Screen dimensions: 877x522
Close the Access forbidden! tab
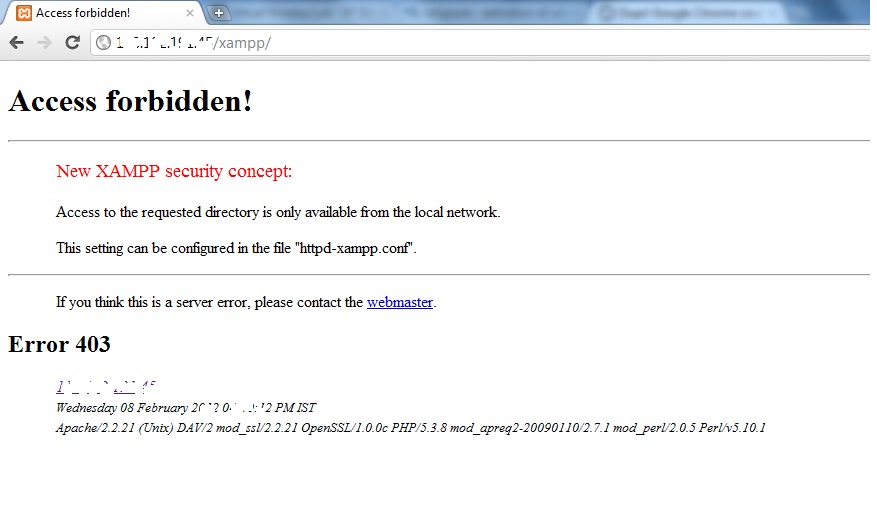[x=190, y=13]
